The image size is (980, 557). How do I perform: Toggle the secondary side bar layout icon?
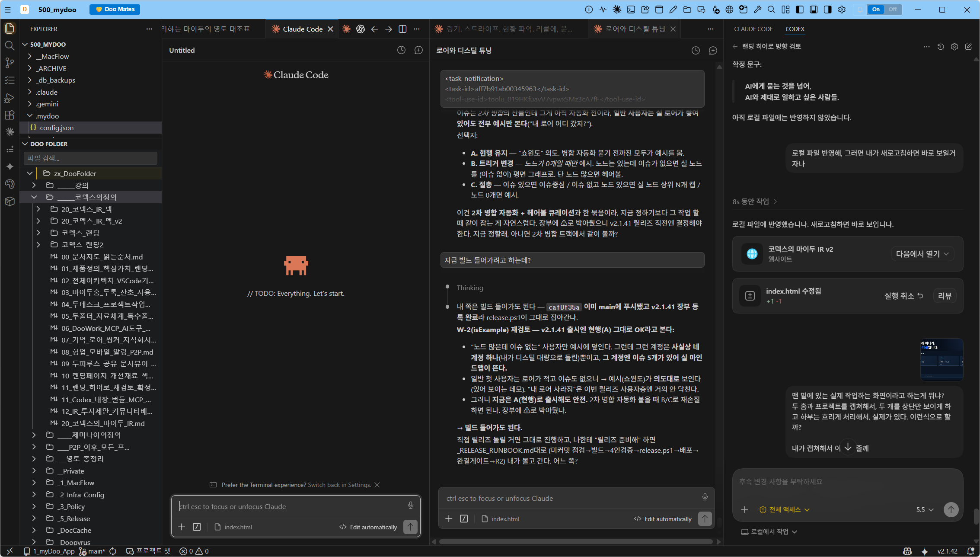(827, 10)
